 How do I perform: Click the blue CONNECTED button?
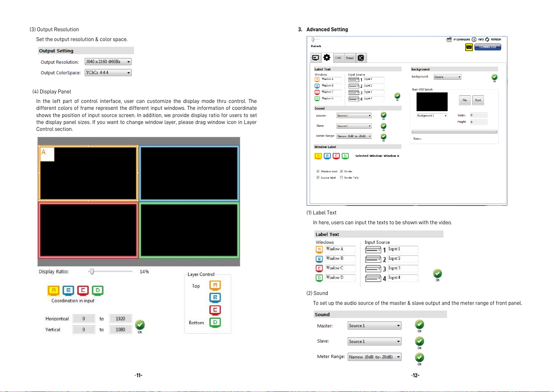click(488, 47)
